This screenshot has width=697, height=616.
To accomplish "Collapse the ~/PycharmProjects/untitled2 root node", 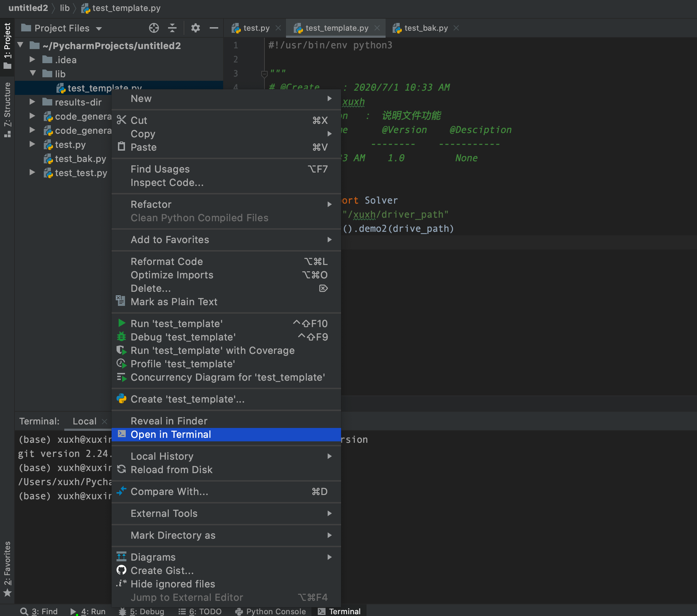I will pos(20,45).
